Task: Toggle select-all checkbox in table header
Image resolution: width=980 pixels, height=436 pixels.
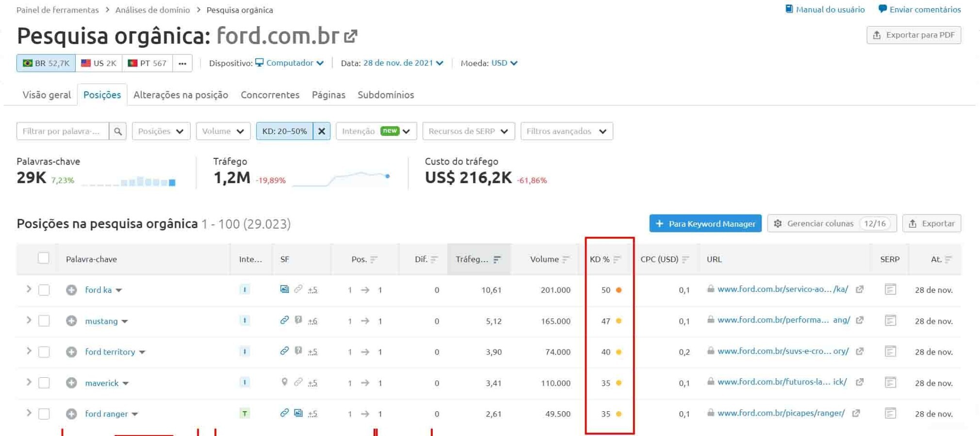Action: pyautogui.click(x=44, y=258)
